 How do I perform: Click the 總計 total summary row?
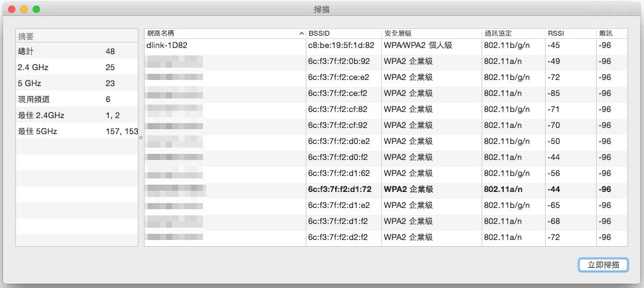tap(77, 51)
